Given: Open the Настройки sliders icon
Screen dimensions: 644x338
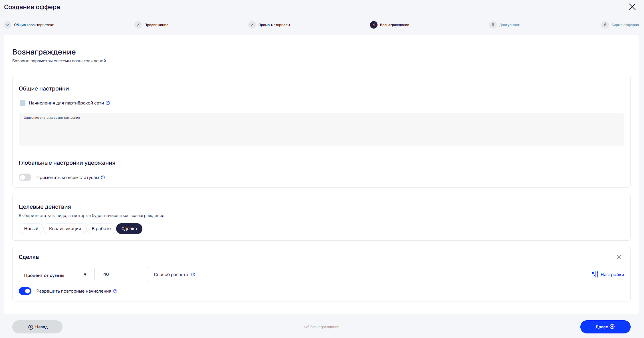Looking at the screenshot, I should [595, 274].
